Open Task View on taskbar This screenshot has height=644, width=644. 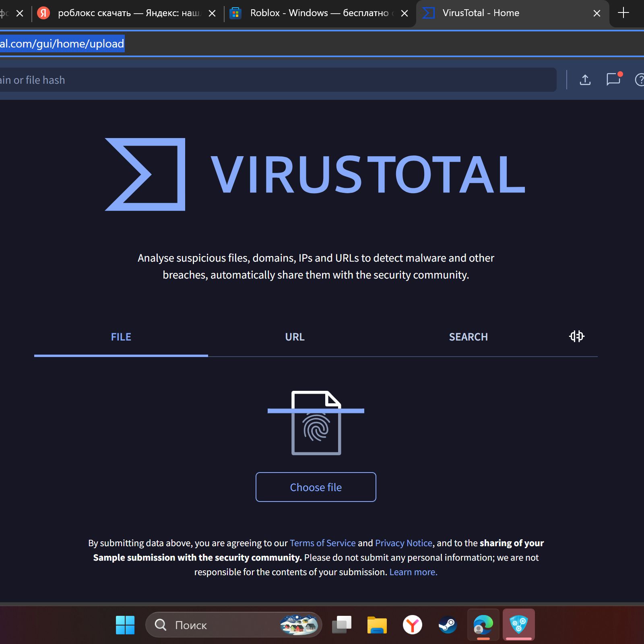pos(342,625)
